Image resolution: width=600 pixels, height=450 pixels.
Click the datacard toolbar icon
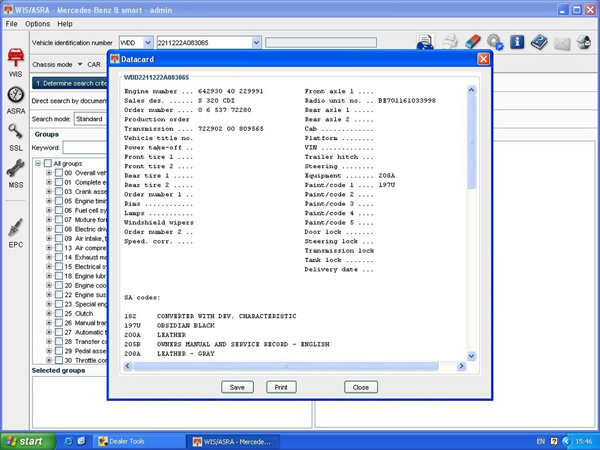tap(425, 42)
